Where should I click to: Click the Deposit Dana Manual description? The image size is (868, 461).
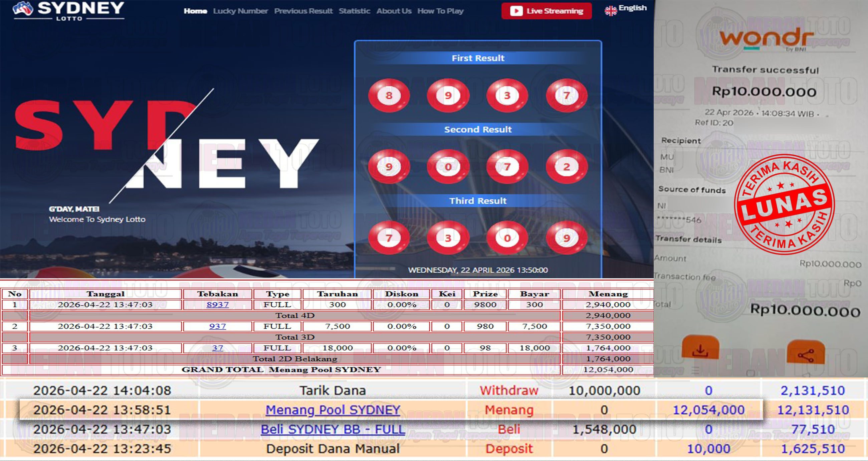click(x=333, y=449)
